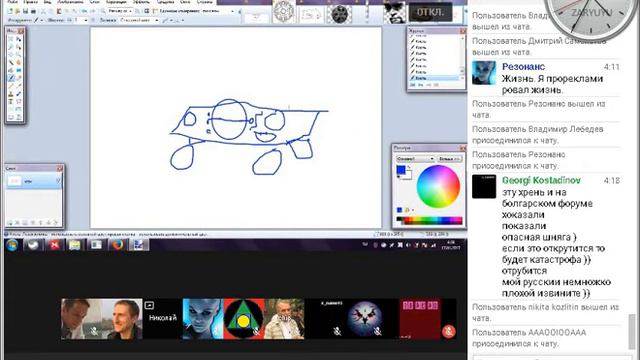Open the Файл menu

13,2
